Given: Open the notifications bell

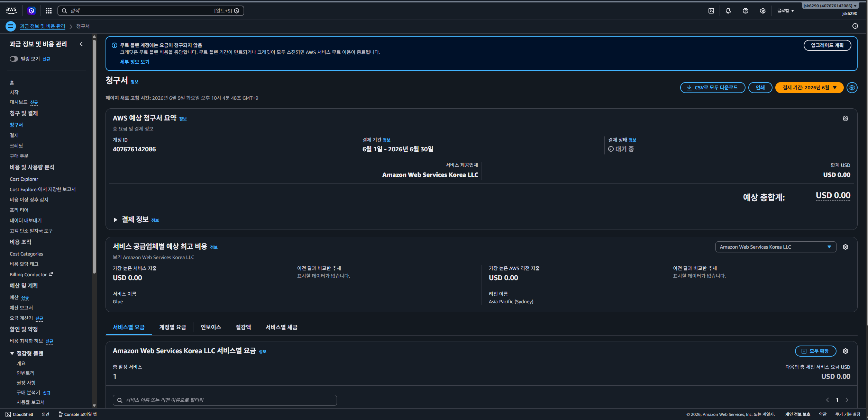Looking at the screenshot, I should [728, 11].
